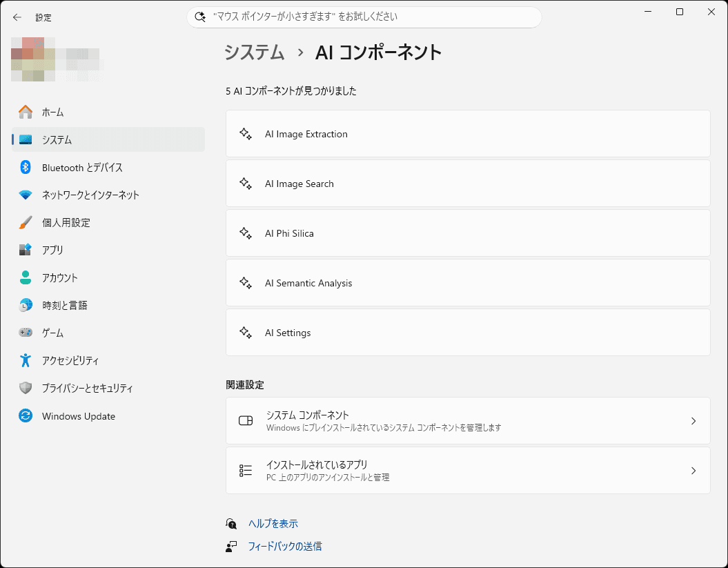The width and height of the screenshot is (728, 568).
Task: Click the privacy shield icon
Action: point(26,388)
